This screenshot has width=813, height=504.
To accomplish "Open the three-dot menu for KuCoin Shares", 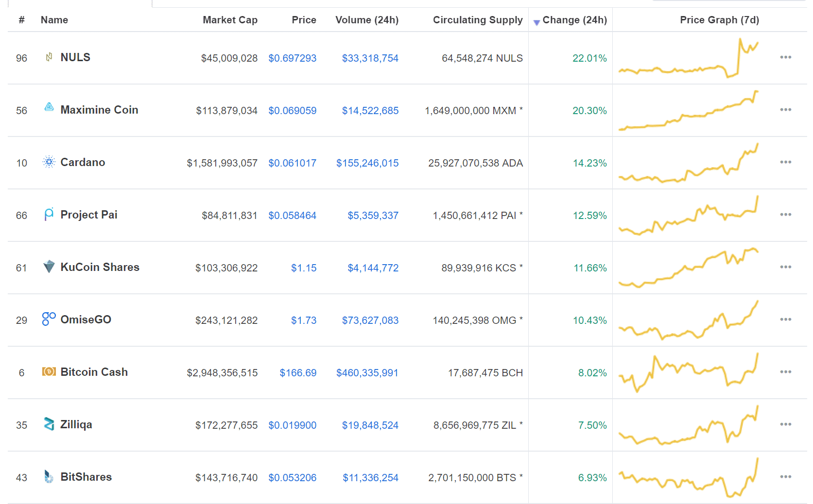I will 786,267.
